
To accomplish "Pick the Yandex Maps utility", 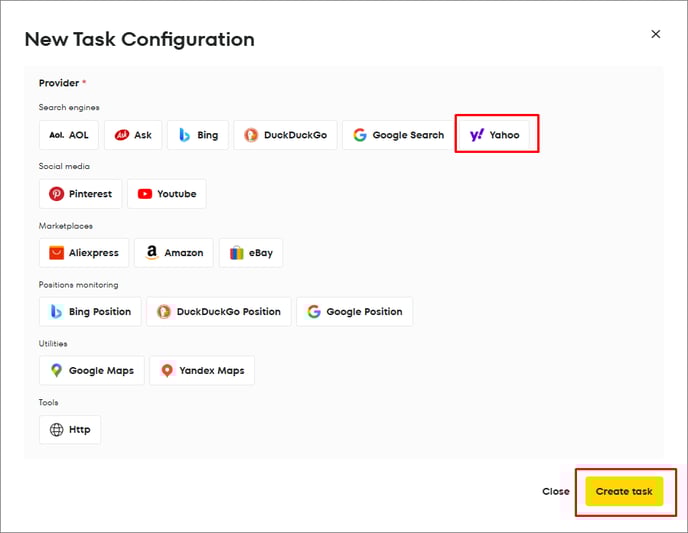I will [202, 371].
